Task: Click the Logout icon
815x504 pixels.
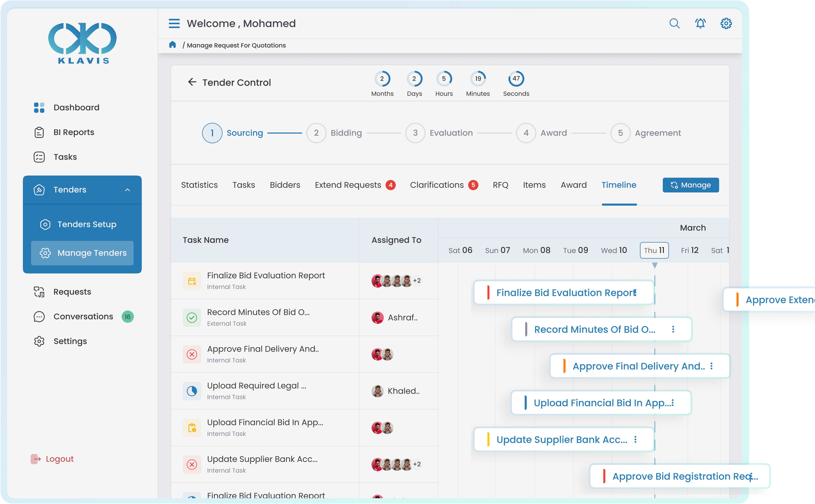Action: pyautogui.click(x=35, y=459)
